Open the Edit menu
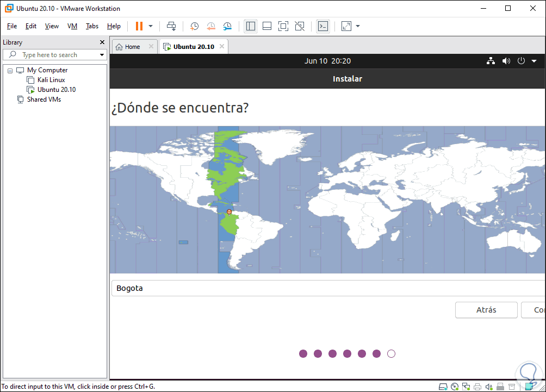Viewport: 546px width, 392px height. [x=30, y=26]
